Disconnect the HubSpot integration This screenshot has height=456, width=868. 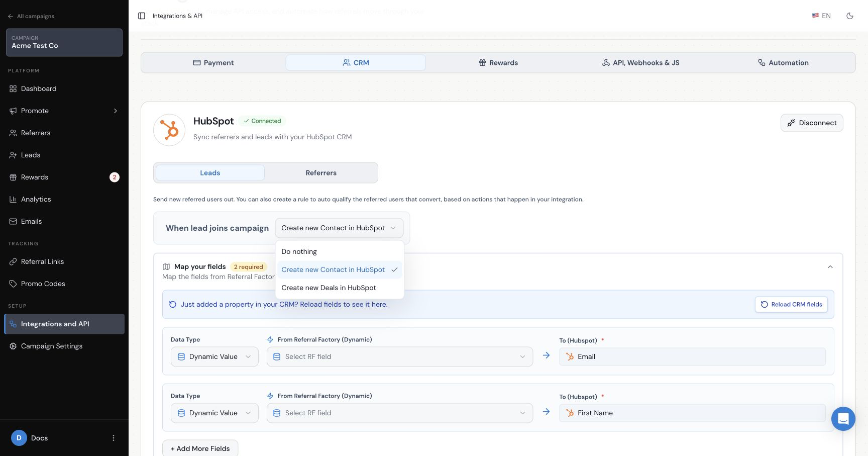pyautogui.click(x=812, y=123)
